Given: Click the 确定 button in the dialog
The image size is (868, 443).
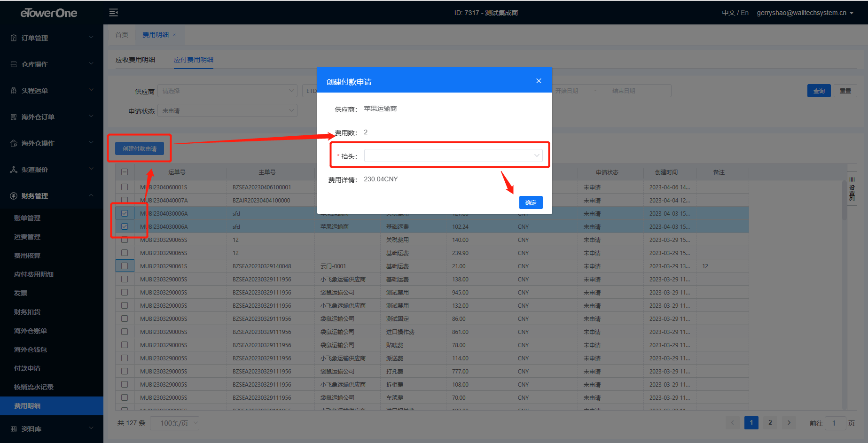Looking at the screenshot, I should pyautogui.click(x=531, y=202).
